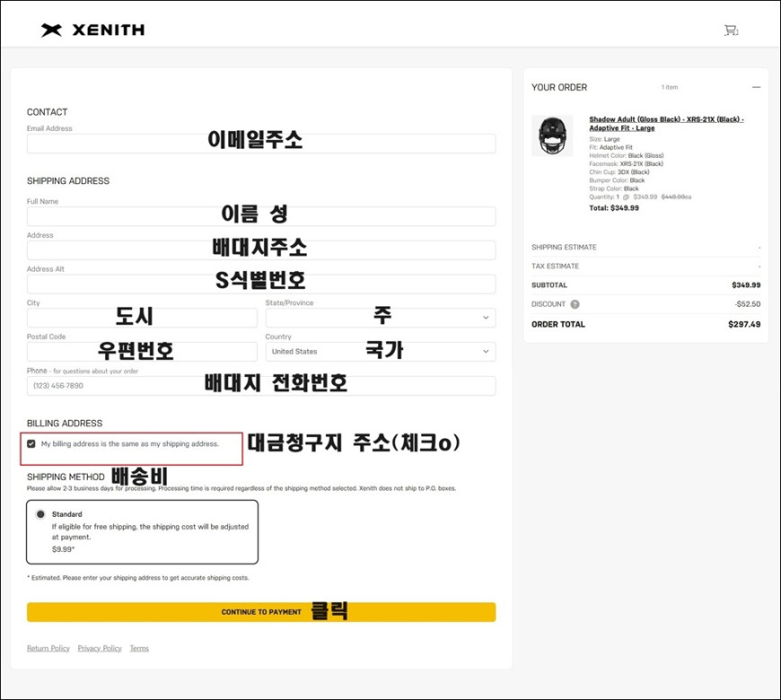The width and height of the screenshot is (781, 700).
Task: Collapse Your Order panel with minus icon
Action: click(756, 87)
